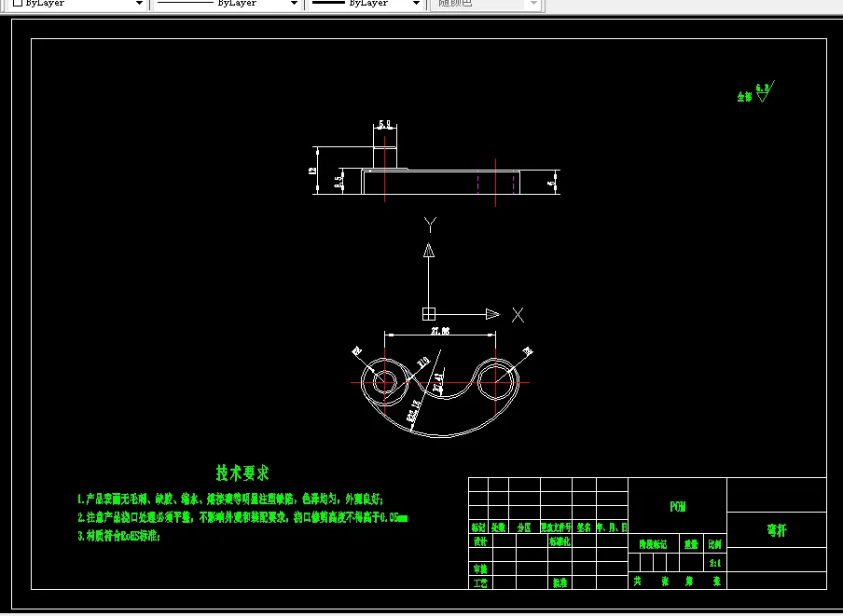This screenshot has width=843, height=616.
Task: Select the 分区 label in title block
Action: (x=524, y=527)
